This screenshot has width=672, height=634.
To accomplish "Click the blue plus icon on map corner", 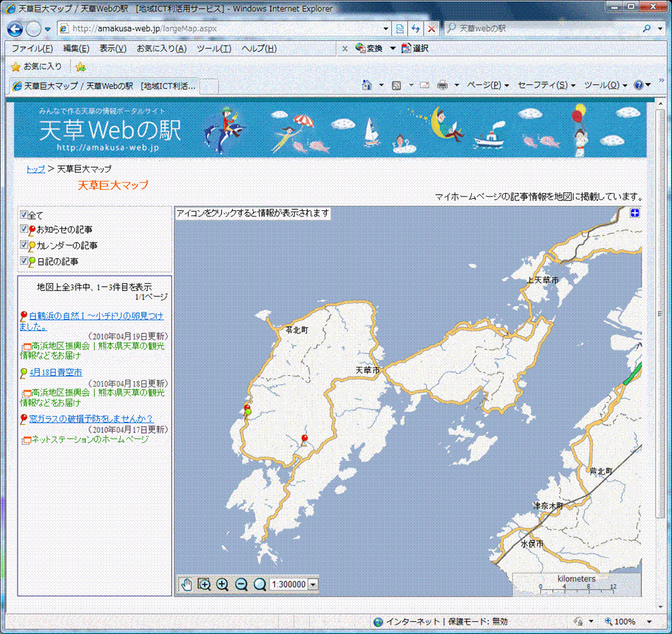I will [635, 212].
